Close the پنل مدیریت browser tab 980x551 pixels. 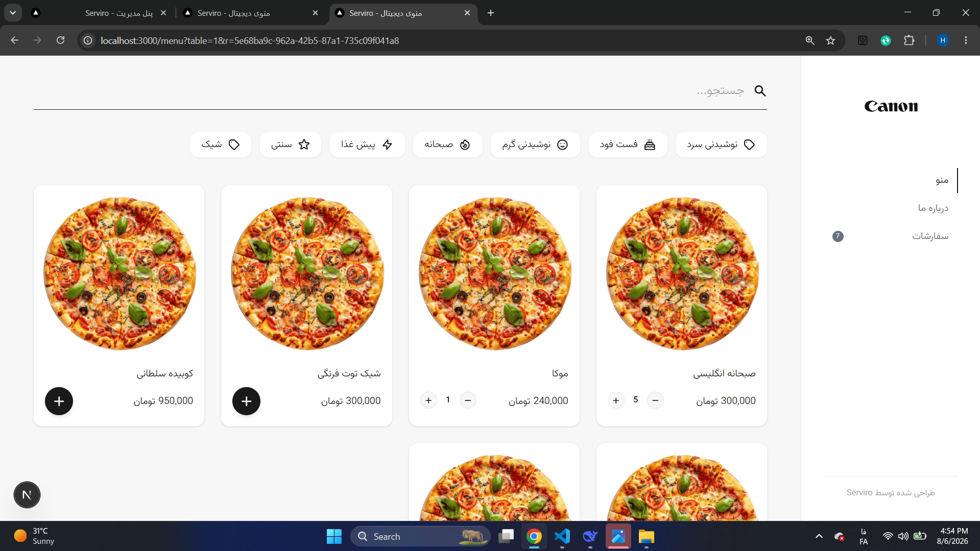[x=163, y=13]
